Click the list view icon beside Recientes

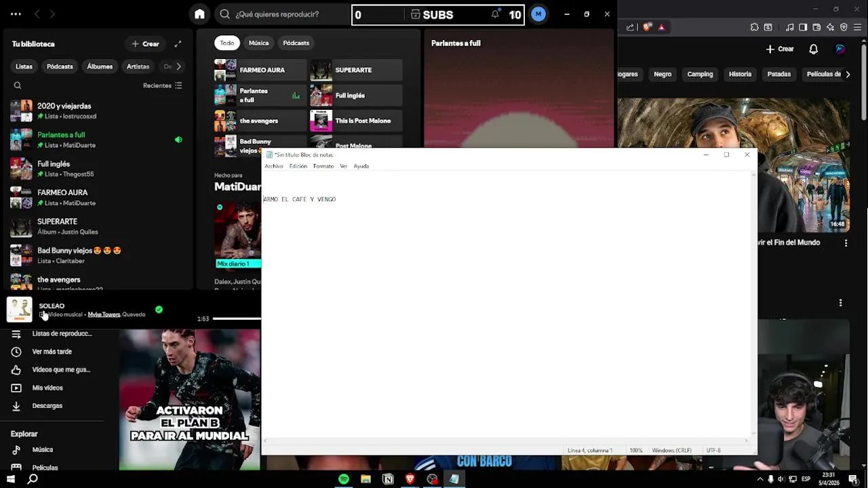[x=178, y=85]
